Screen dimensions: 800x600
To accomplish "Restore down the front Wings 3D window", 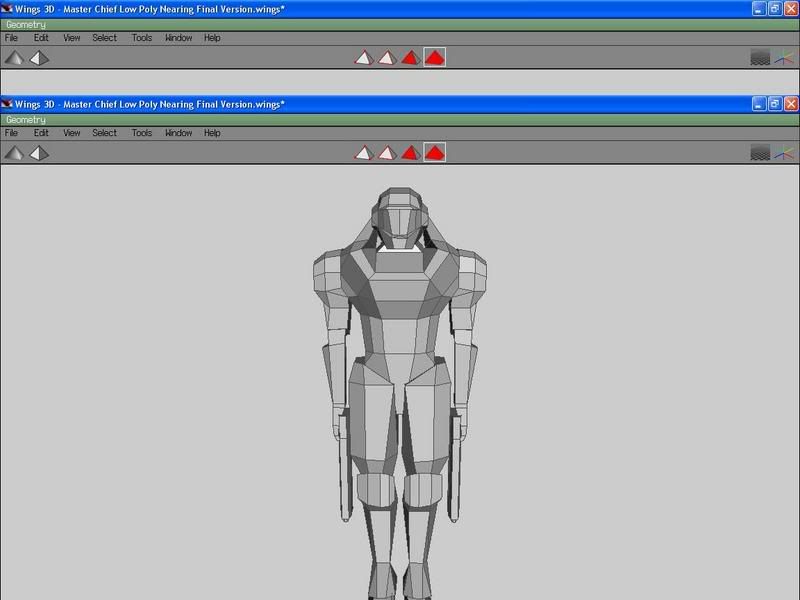I will (x=775, y=104).
